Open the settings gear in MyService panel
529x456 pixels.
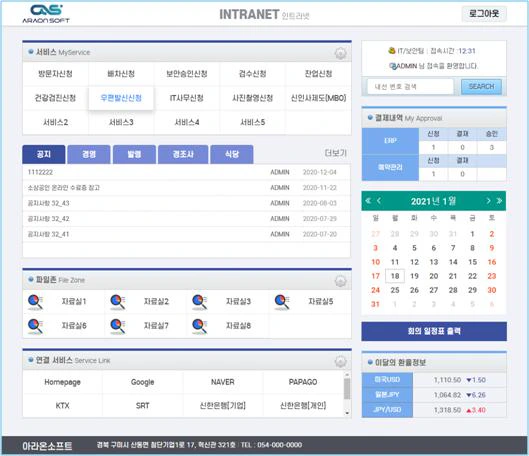coord(340,53)
